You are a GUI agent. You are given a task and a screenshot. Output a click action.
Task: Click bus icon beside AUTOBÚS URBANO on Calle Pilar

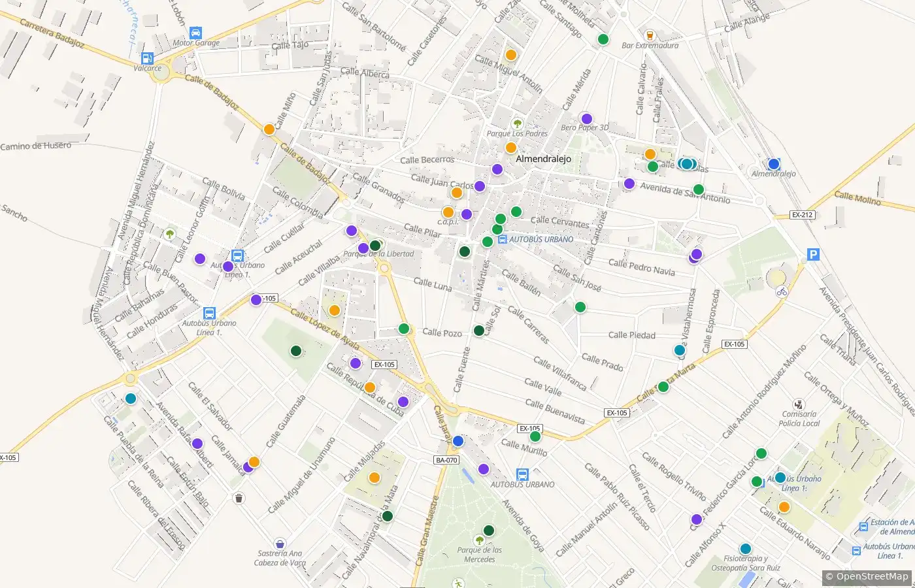[x=503, y=240]
